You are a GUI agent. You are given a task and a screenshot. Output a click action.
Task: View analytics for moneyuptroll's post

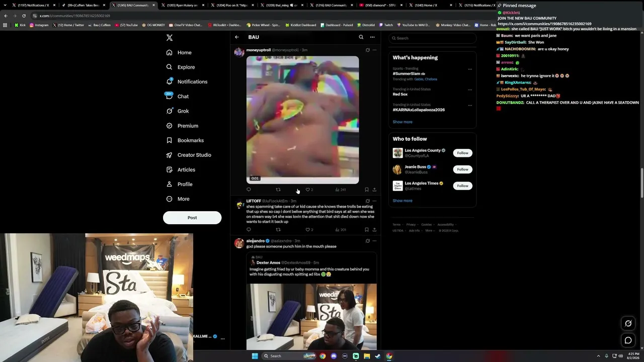341,190
